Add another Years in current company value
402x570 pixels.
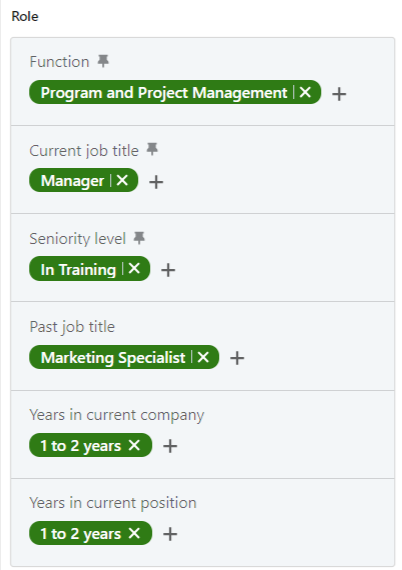click(x=170, y=446)
